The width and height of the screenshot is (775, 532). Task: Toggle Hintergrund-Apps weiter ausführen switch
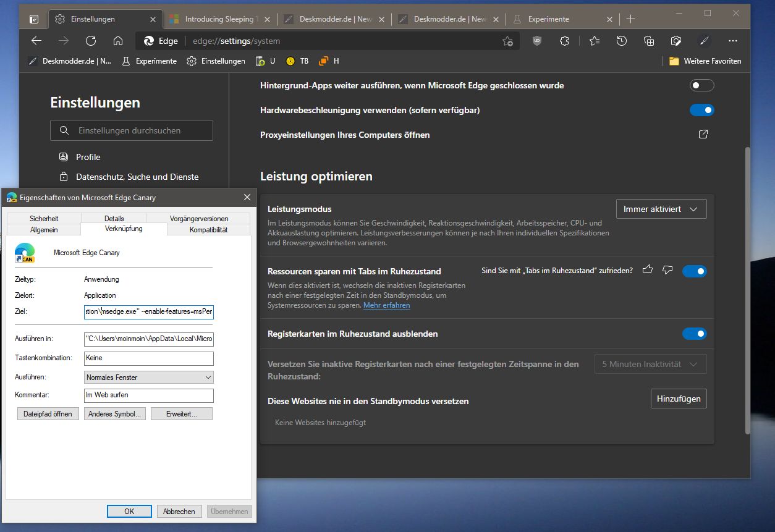[x=702, y=85]
